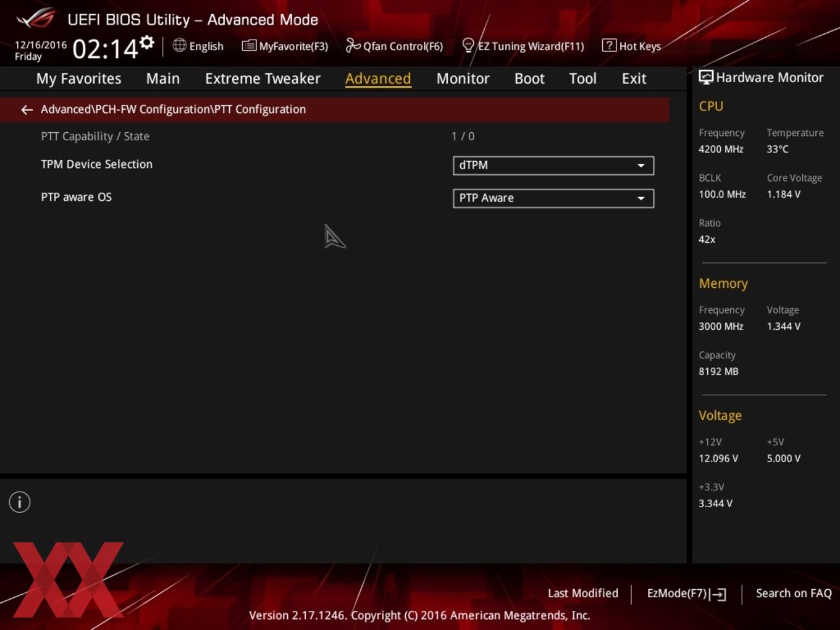Click BCLK value 100.0 MHz
The image size is (840, 630).
point(722,194)
